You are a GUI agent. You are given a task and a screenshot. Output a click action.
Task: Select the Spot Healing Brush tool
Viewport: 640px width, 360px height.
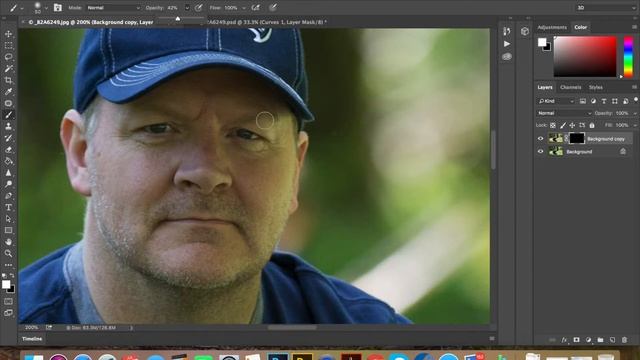point(8,103)
